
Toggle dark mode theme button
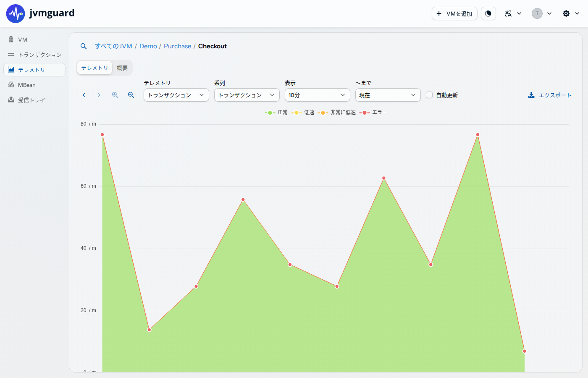[x=488, y=13]
